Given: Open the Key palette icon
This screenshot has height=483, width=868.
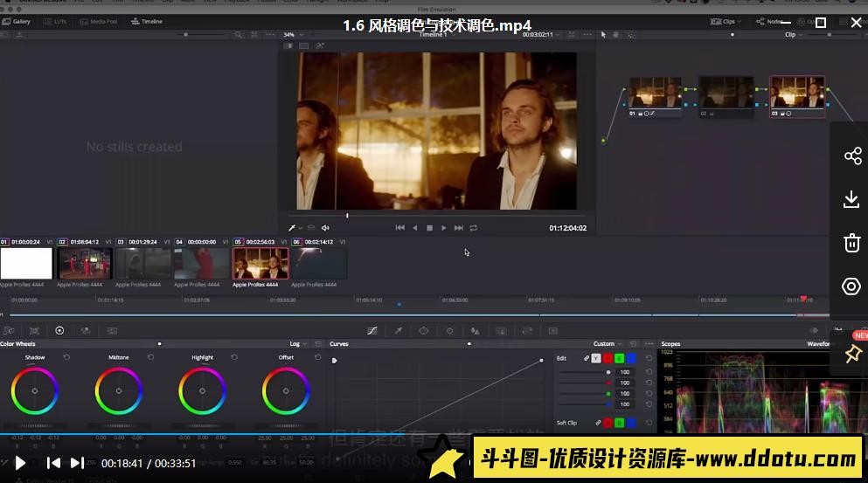Looking at the screenshot, I should pyautogui.click(x=501, y=331).
